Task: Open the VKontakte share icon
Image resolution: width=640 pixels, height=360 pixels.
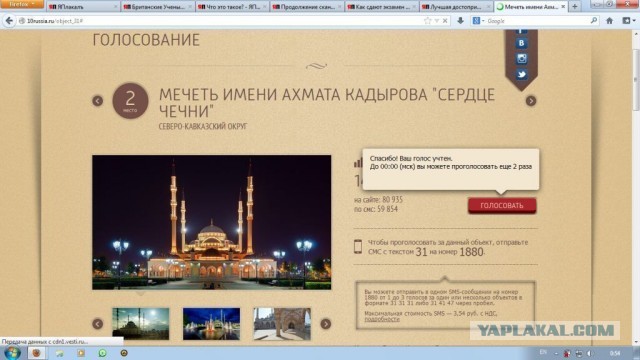Action: 521,43
